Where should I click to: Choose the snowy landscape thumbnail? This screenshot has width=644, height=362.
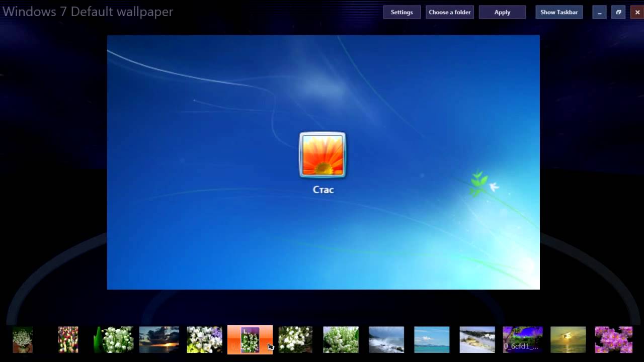tap(477, 339)
